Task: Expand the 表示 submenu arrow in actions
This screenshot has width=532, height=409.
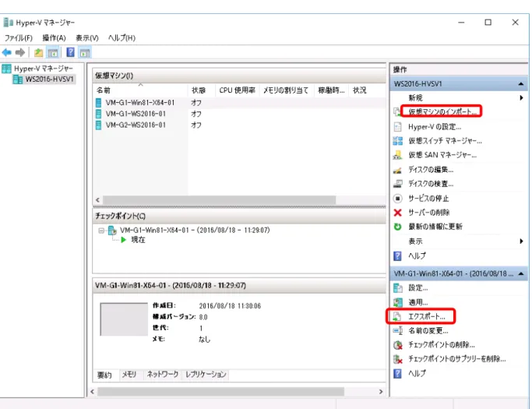Action: (x=521, y=242)
